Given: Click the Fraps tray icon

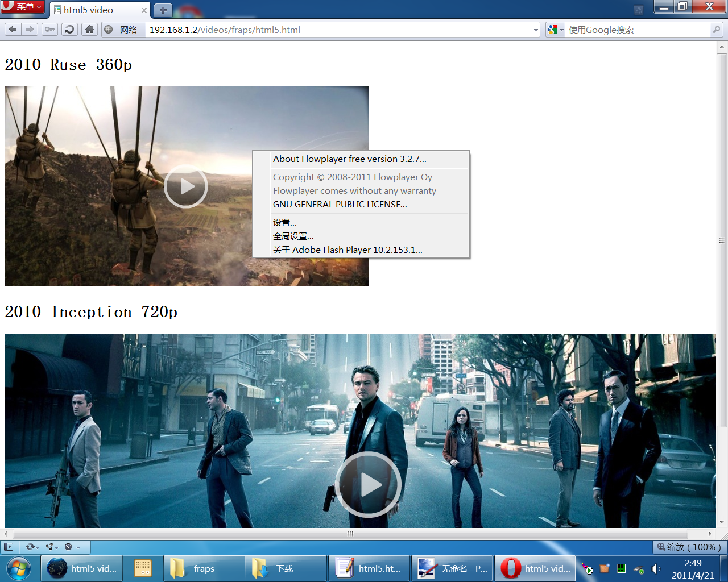Looking at the screenshot, I should click(588, 569).
